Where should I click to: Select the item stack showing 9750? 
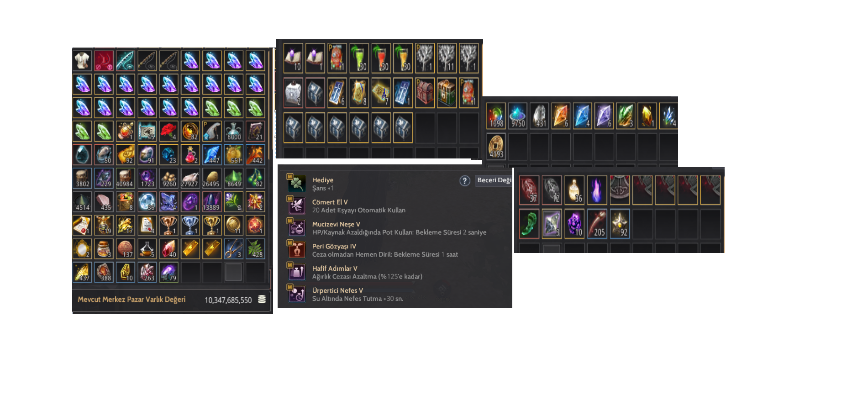[x=518, y=116]
